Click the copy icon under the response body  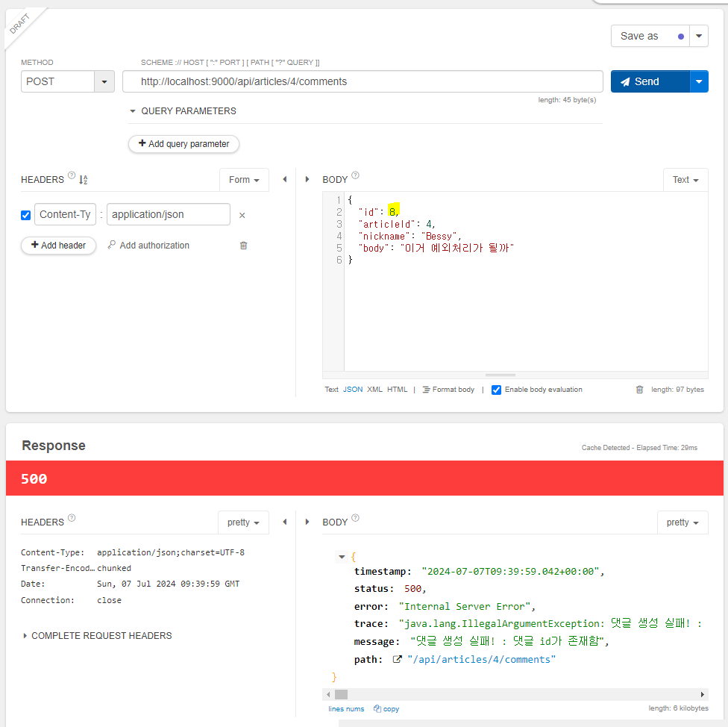(x=377, y=709)
